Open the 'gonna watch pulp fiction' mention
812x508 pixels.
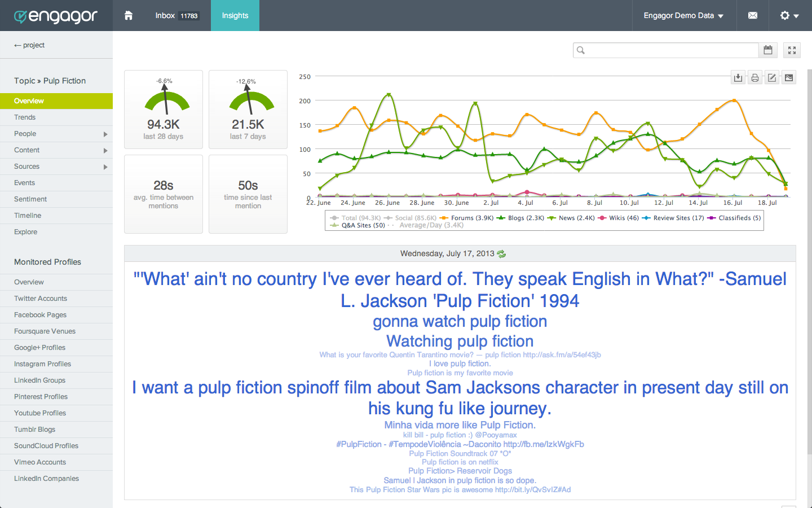point(460,321)
